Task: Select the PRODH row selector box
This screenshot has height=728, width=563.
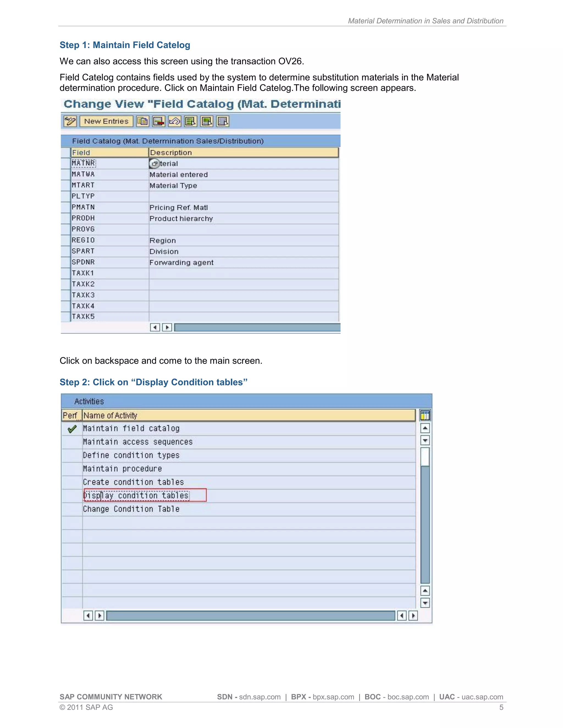Action: [66, 218]
